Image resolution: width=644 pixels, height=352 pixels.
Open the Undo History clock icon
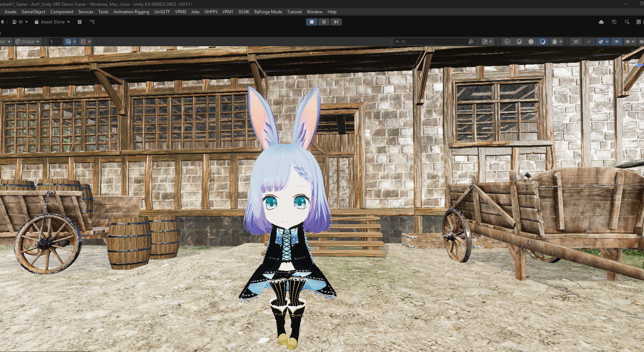(x=614, y=22)
